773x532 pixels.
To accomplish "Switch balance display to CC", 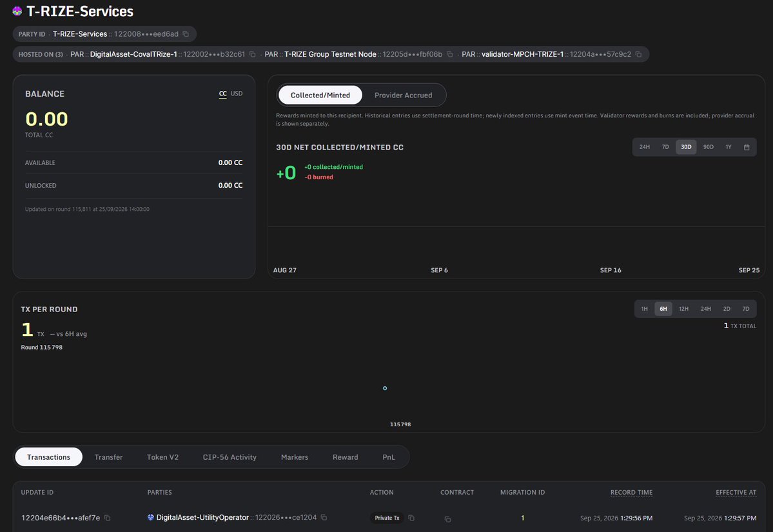I will 223,94.
